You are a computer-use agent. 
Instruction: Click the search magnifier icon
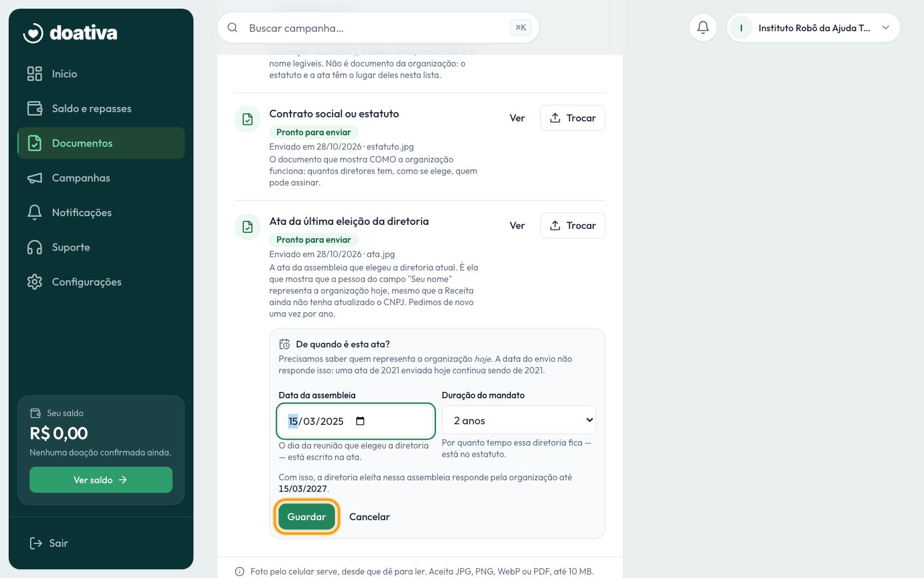232,28
